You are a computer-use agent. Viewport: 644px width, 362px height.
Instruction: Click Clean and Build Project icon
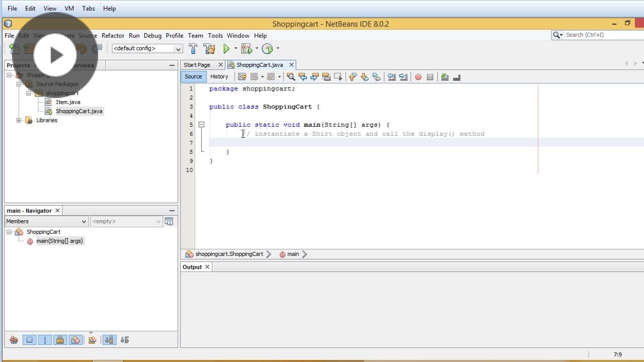coord(209,48)
